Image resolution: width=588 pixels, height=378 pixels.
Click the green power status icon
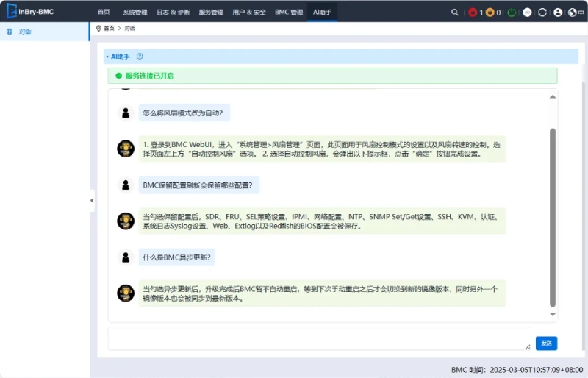[512, 13]
